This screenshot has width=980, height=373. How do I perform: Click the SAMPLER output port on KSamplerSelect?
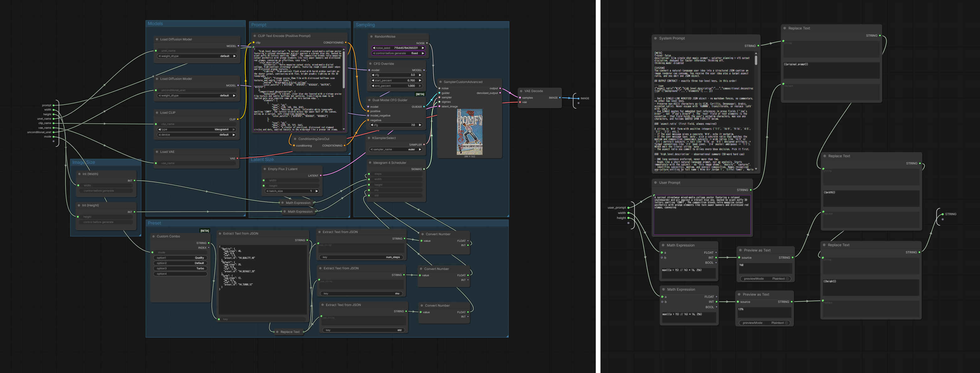coord(424,144)
